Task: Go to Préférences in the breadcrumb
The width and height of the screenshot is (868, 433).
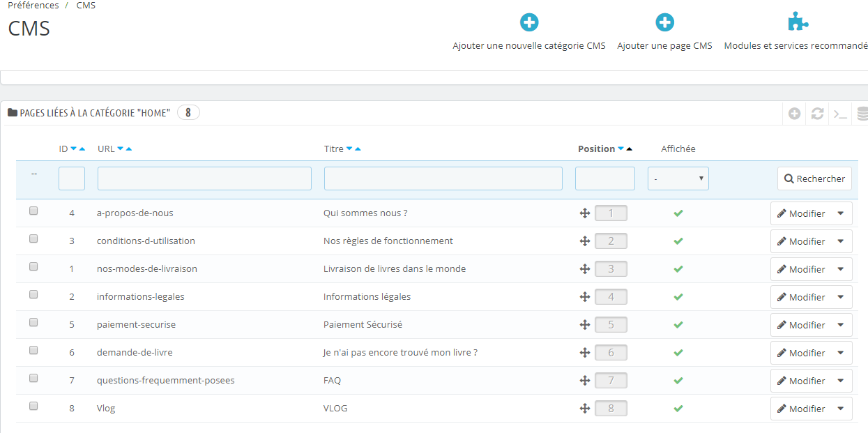Action: pyautogui.click(x=33, y=6)
